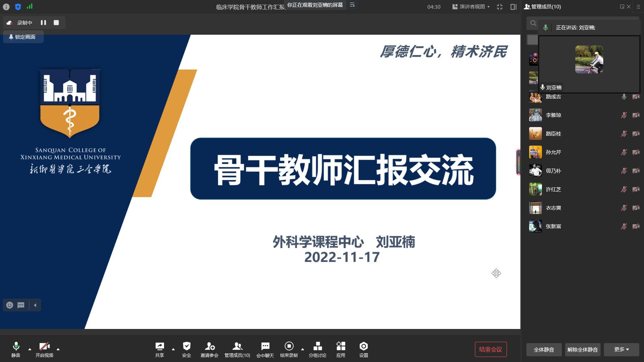Pause the recording in 录制中 bar
This screenshot has width=644, height=362.
(43, 23)
